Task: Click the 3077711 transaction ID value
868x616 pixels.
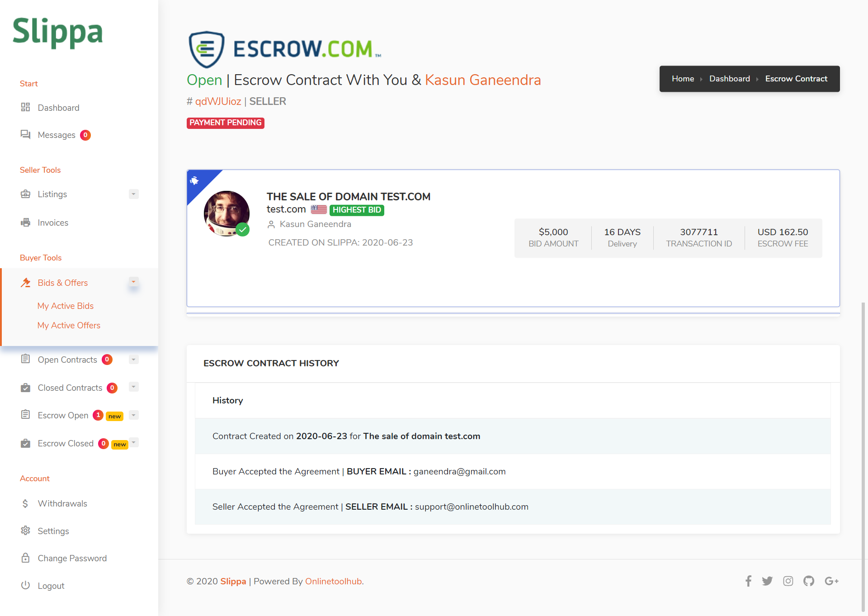Action: pyautogui.click(x=699, y=232)
